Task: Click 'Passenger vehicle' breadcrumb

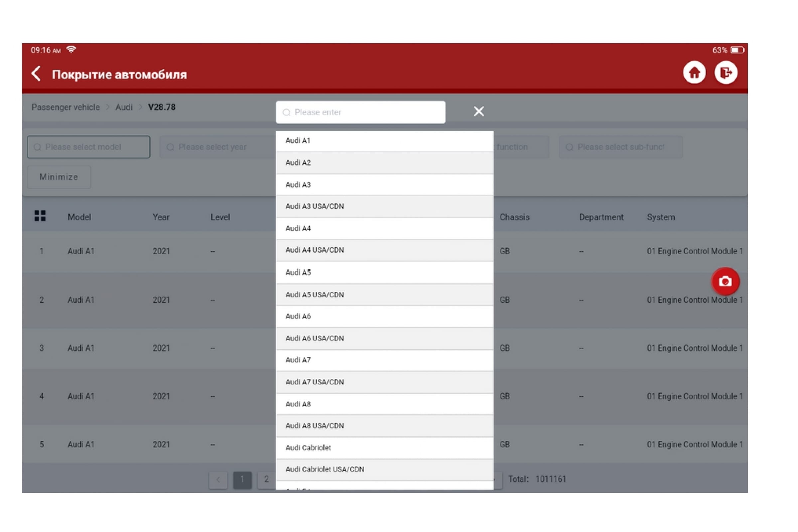Action: click(66, 107)
